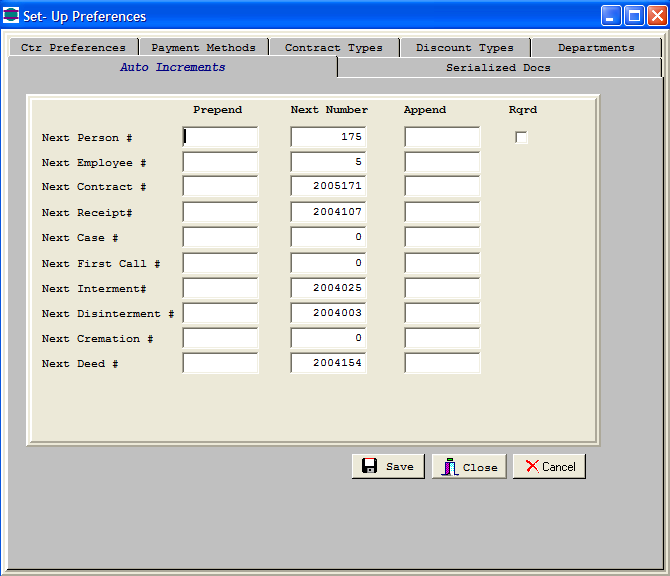Viewport: 670px width, 576px height.
Task: Switch to the Ctr Preferences tab
Action: point(73,47)
